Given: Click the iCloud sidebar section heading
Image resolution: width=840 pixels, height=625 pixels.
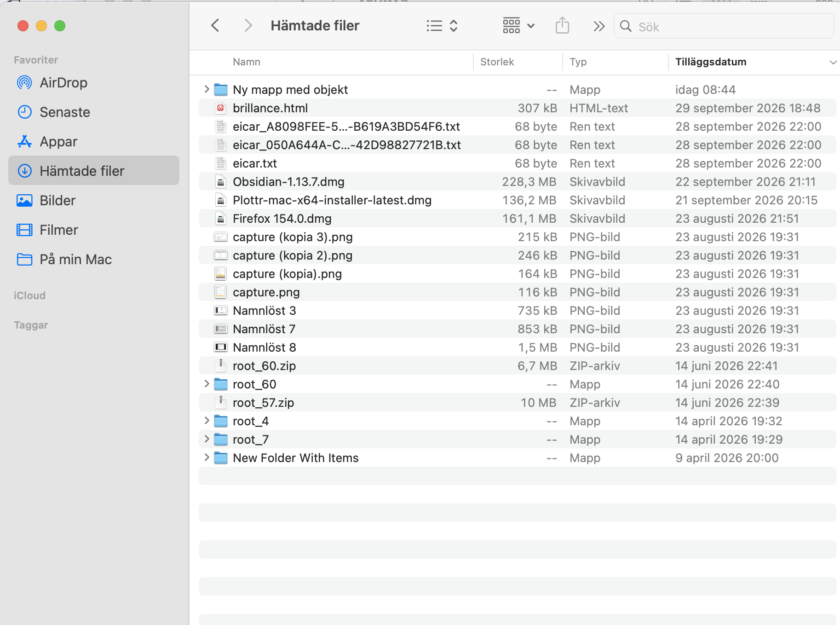Looking at the screenshot, I should (29, 295).
